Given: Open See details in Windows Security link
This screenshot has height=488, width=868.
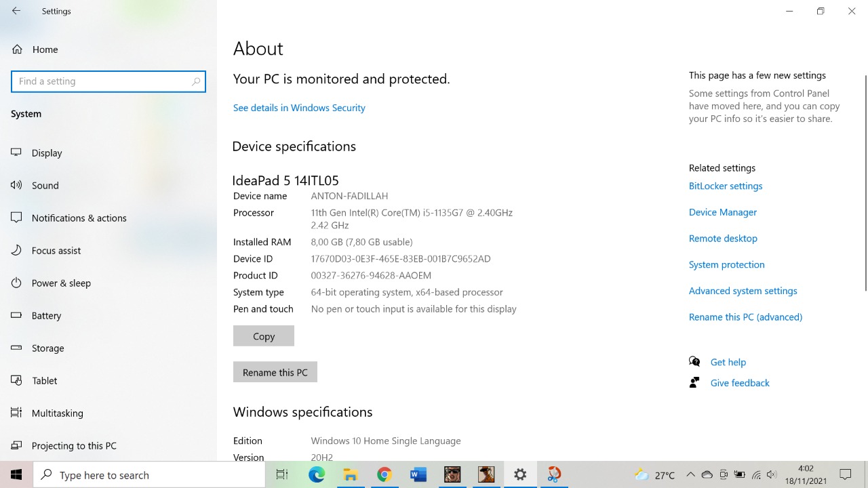Looking at the screenshot, I should pyautogui.click(x=299, y=108).
